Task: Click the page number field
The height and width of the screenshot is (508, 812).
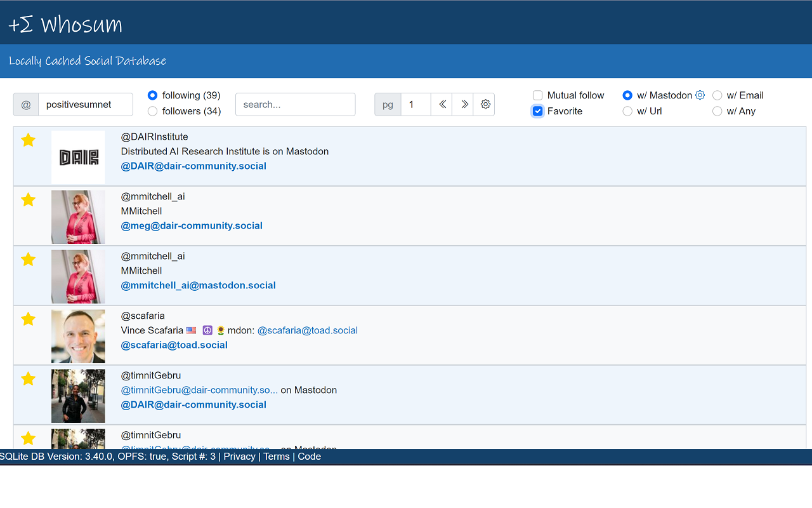Action: click(x=416, y=104)
